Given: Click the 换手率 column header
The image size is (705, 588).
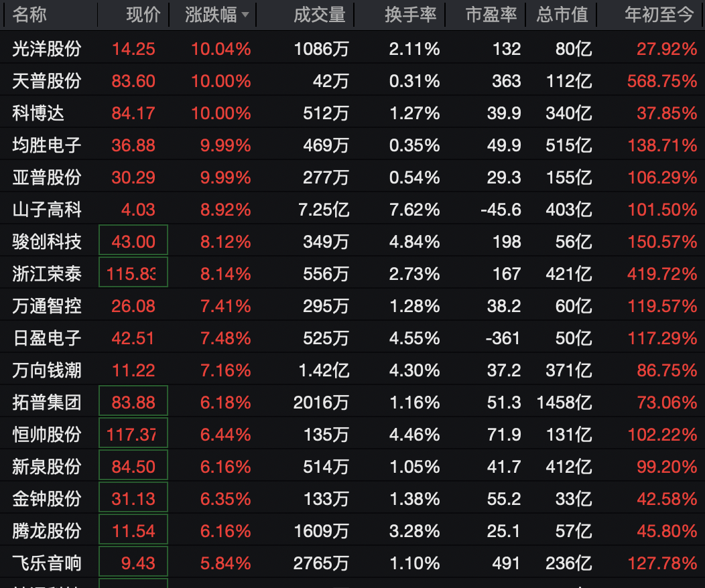Looking at the screenshot, I should point(410,15).
